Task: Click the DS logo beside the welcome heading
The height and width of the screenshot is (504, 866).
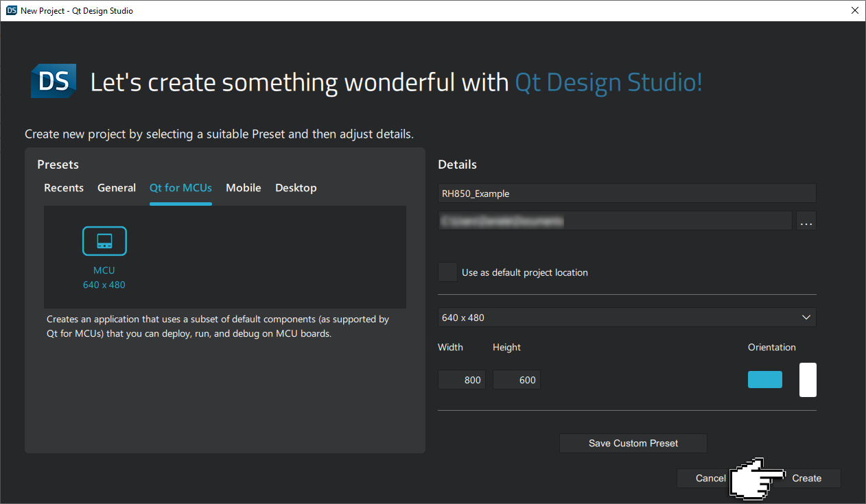Action: click(53, 81)
